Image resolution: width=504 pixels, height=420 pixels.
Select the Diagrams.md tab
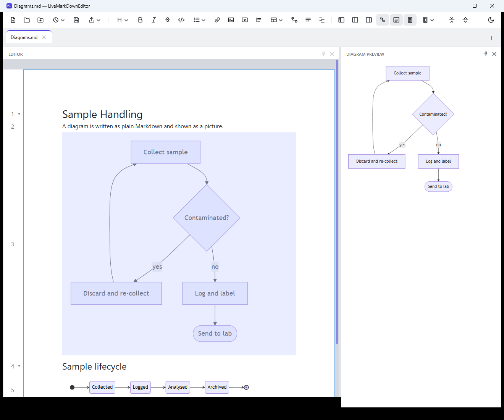point(24,37)
